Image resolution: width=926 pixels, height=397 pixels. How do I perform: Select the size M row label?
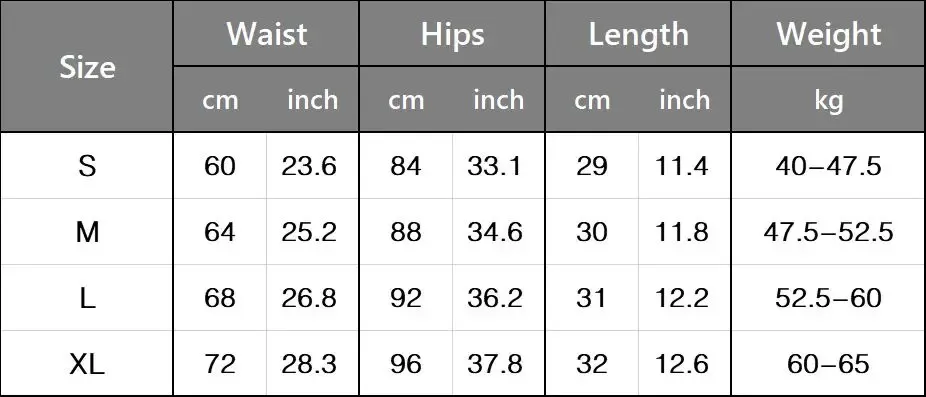coord(87,232)
